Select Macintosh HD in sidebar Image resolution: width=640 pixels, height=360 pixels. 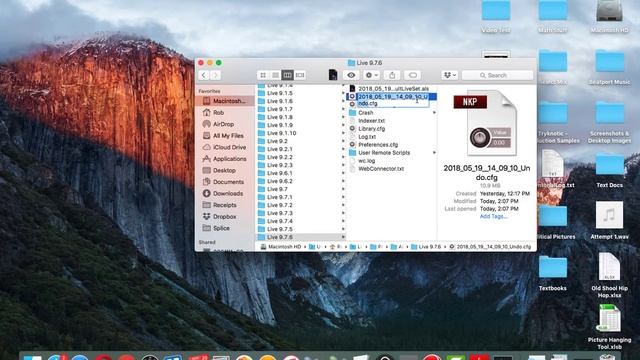coord(225,101)
